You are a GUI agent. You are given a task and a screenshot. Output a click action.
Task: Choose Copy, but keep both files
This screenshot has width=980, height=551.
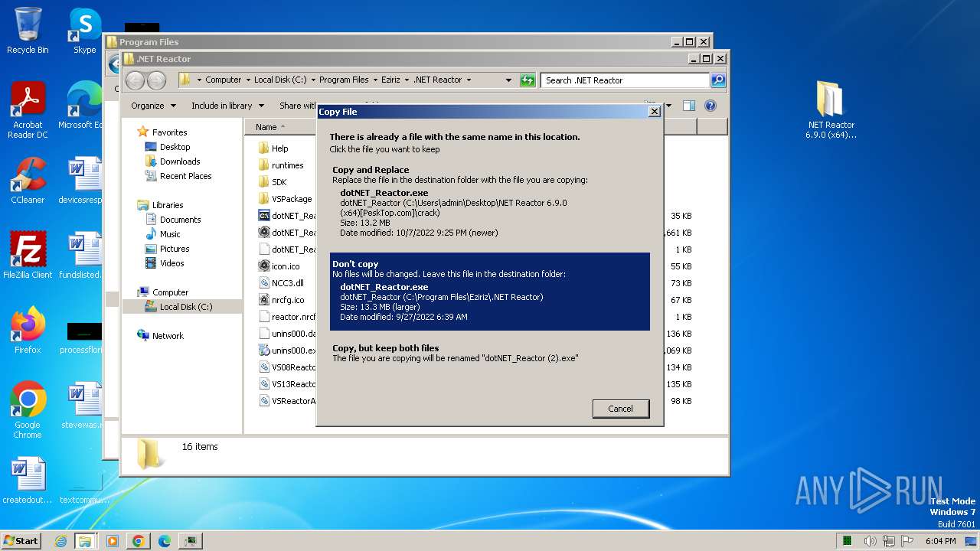click(489, 353)
